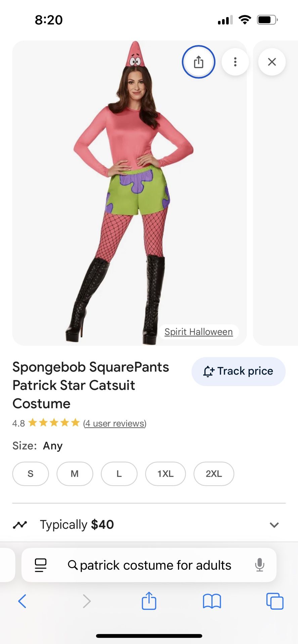Select size S option
The height and width of the screenshot is (644, 298).
(x=31, y=474)
